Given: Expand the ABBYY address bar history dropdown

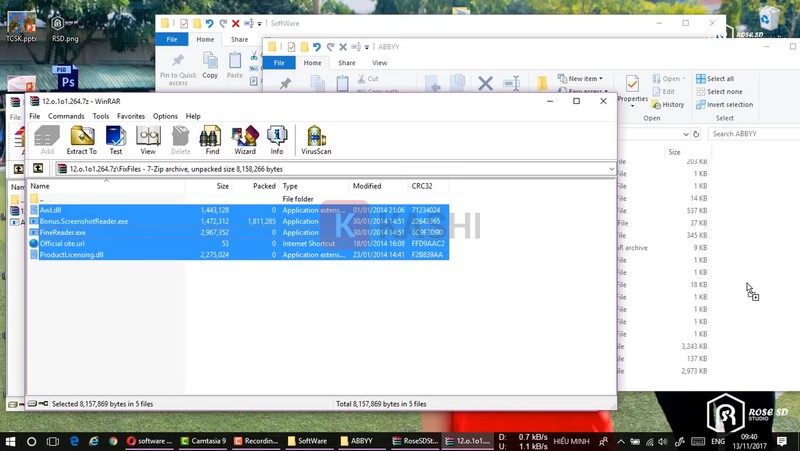Looking at the screenshot, I should tap(686, 134).
